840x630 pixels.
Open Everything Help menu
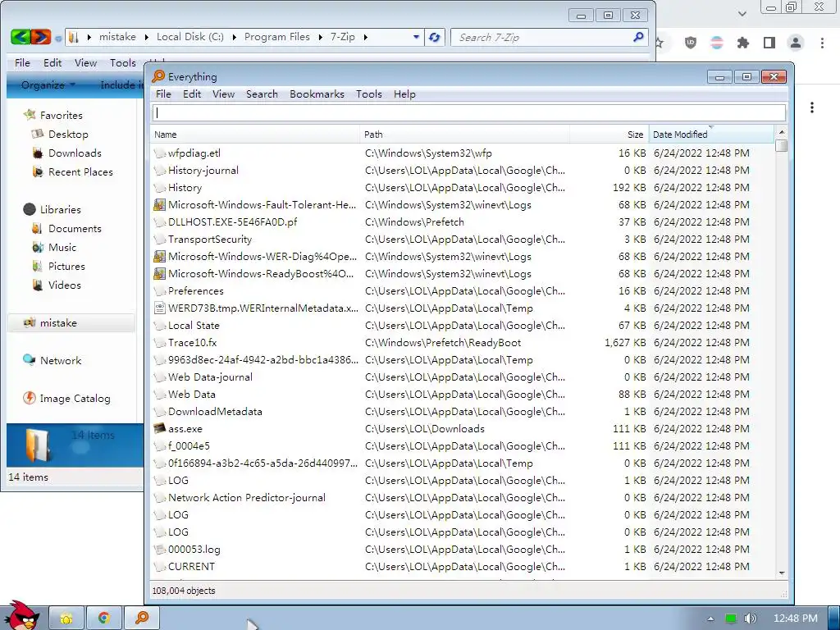[x=404, y=94]
